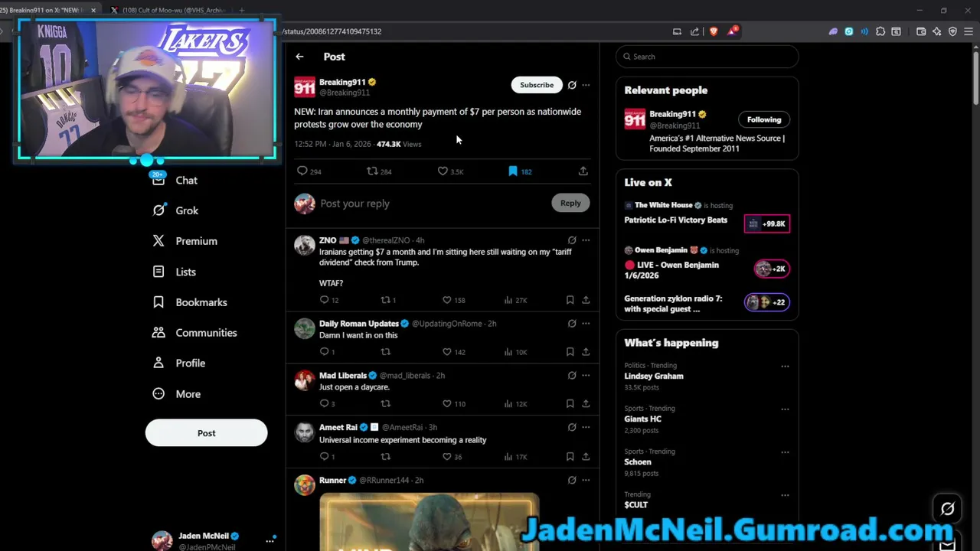
Task: Join Patriotic Lo-Fi Victory Beats live
Action: point(675,220)
